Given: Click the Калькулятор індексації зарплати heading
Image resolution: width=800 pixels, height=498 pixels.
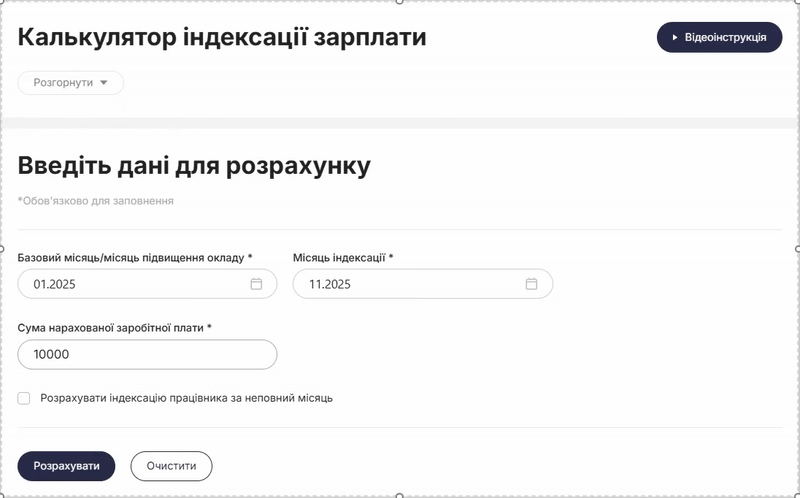Looking at the screenshot, I should point(222,38).
